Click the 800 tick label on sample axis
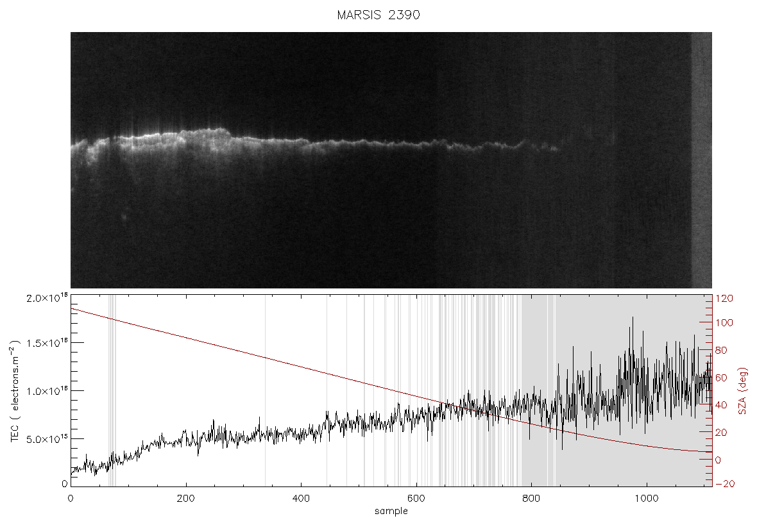 [x=531, y=499]
